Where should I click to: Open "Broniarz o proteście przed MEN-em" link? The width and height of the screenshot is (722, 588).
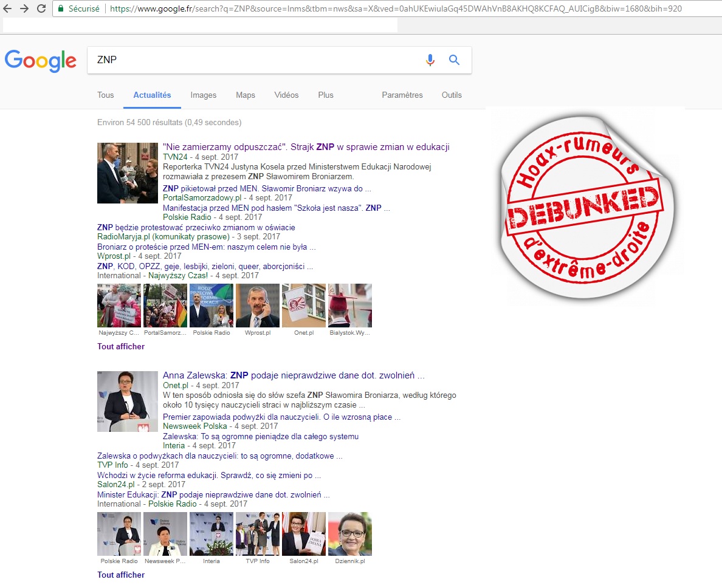coord(206,247)
